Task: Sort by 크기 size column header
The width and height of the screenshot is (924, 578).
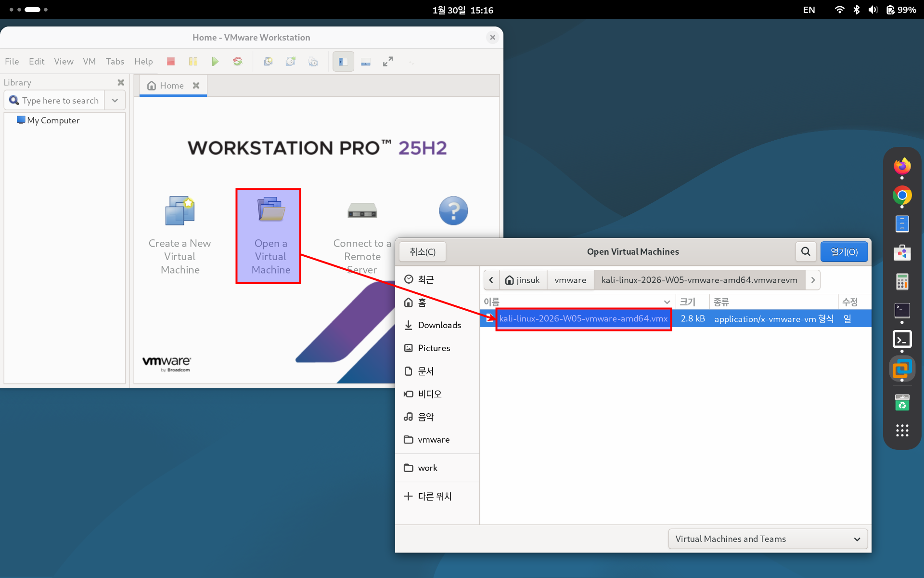Action: 693,302
